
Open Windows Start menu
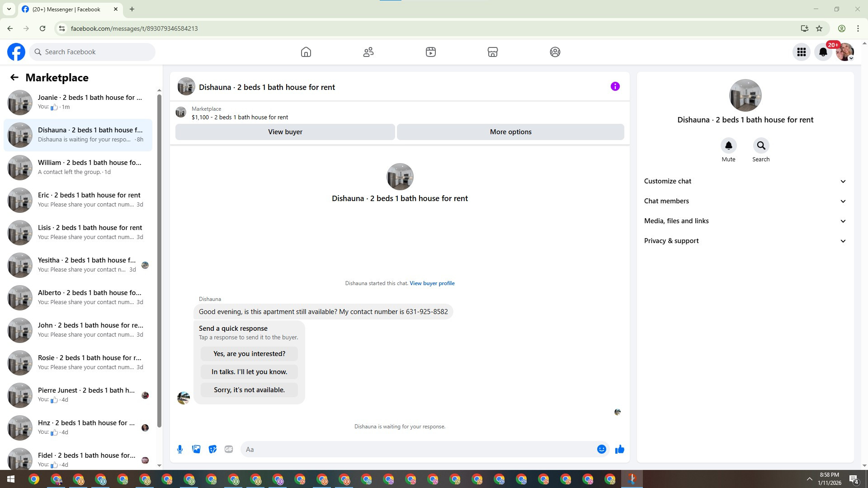(x=11, y=479)
